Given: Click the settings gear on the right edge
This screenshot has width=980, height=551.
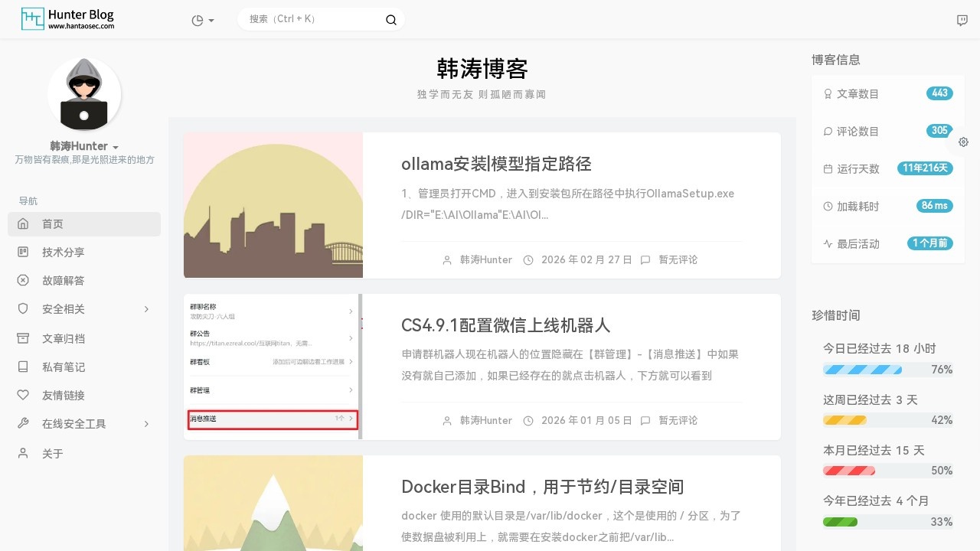Looking at the screenshot, I should (x=963, y=142).
